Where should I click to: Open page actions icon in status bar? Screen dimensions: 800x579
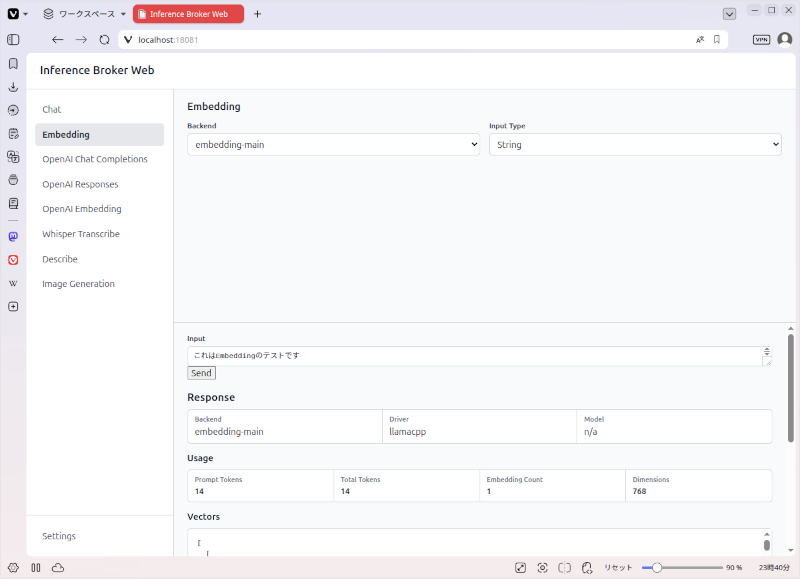587,568
